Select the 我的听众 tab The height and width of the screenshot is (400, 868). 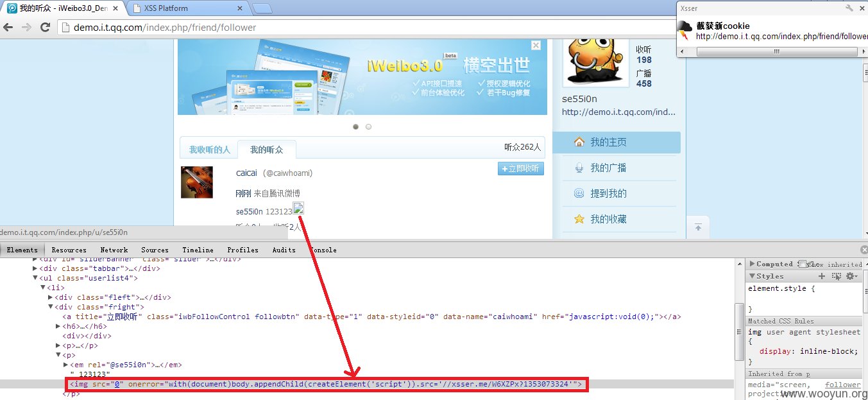coord(266,150)
